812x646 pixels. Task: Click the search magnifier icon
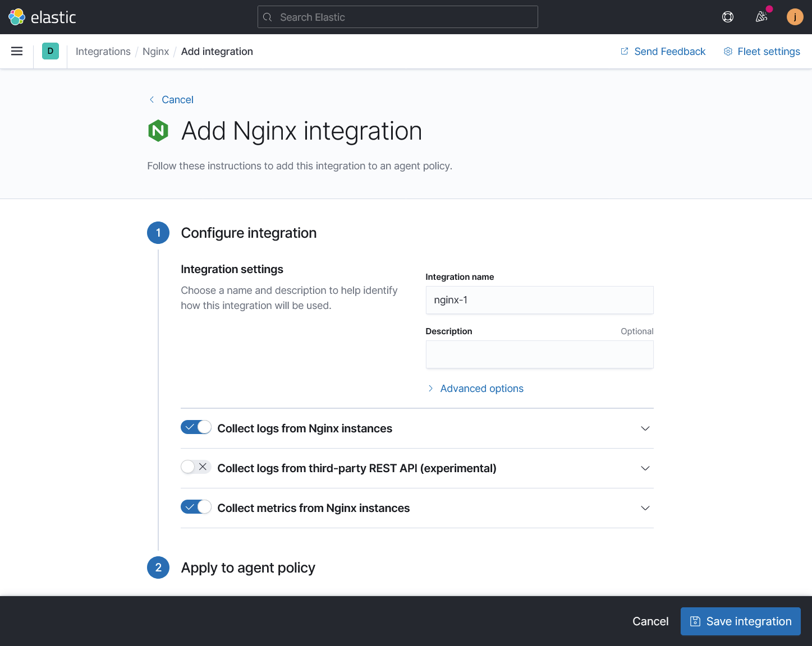point(268,17)
